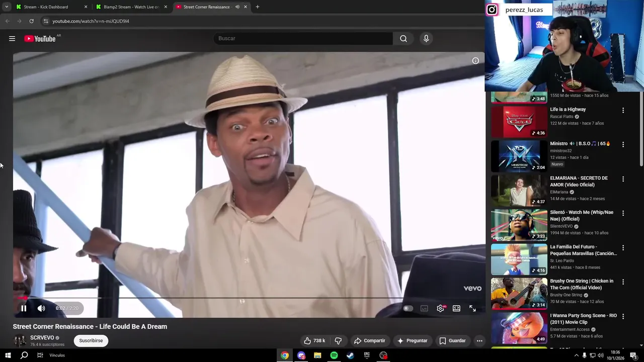Viewport: 644px width, 362px height.
Task: Save the video with Guardar
Action: (453, 340)
